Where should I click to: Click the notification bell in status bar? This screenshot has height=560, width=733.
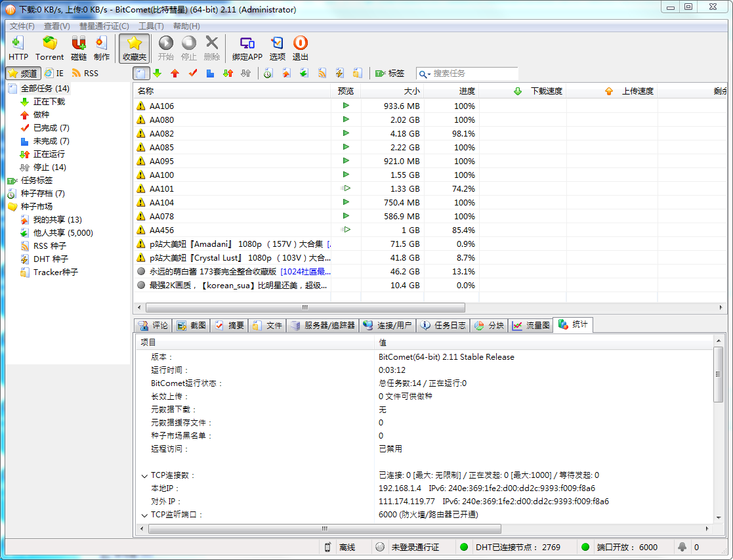coord(682,547)
